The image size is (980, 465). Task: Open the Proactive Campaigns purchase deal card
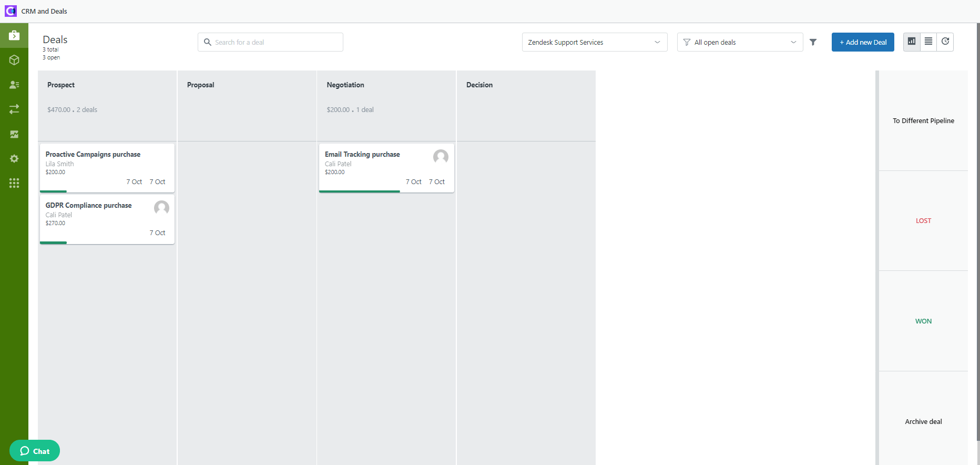click(107, 168)
